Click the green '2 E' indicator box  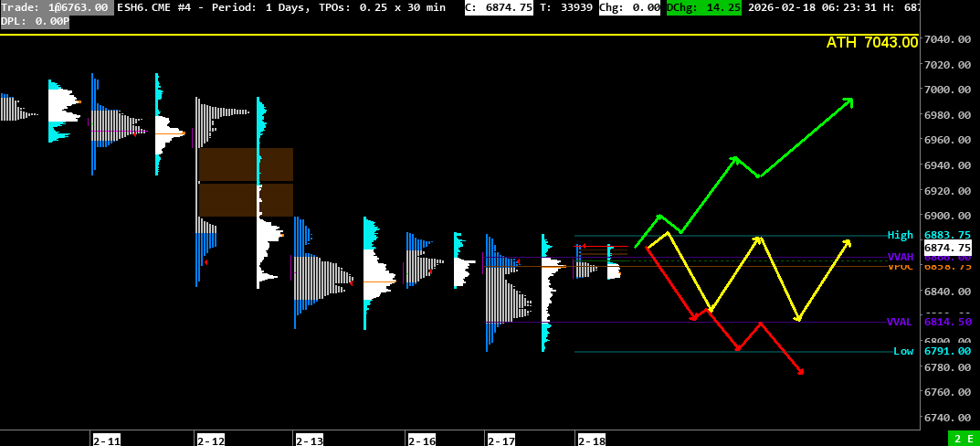click(x=963, y=439)
